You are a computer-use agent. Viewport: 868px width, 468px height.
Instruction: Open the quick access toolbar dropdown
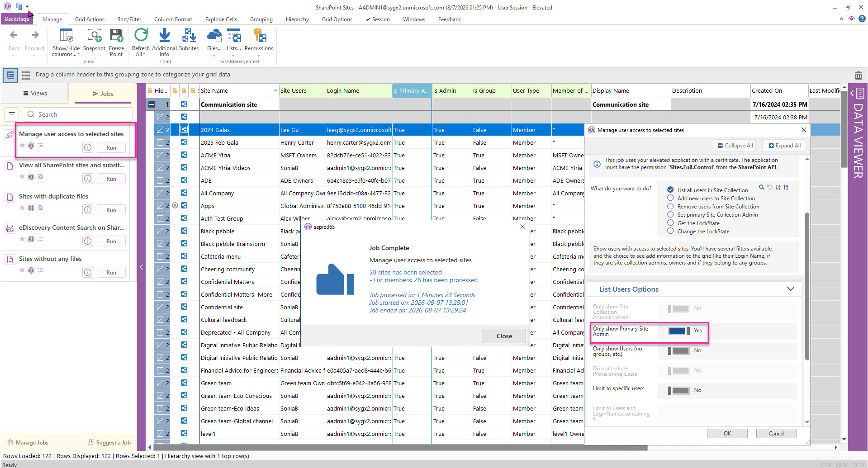click(28, 6)
